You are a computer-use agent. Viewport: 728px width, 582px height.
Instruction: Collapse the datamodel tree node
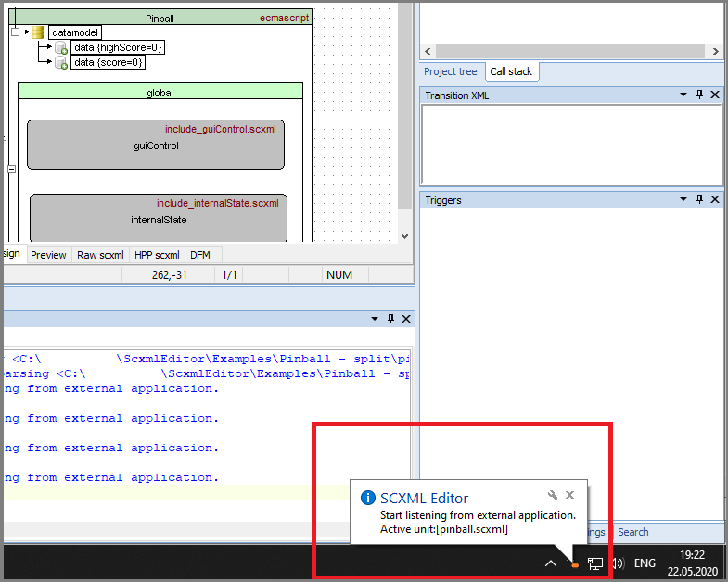(x=15, y=32)
